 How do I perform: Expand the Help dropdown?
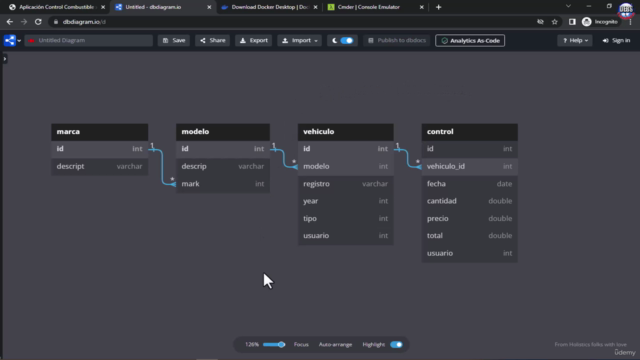[x=575, y=40]
